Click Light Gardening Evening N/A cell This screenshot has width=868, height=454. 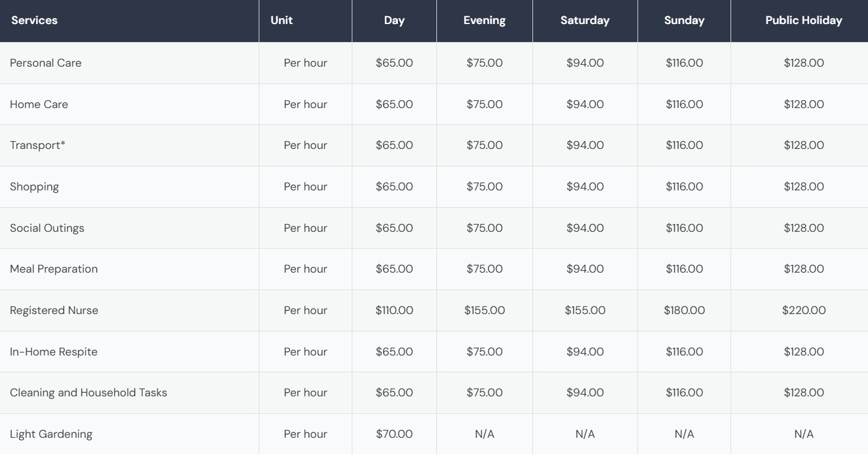click(x=484, y=434)
